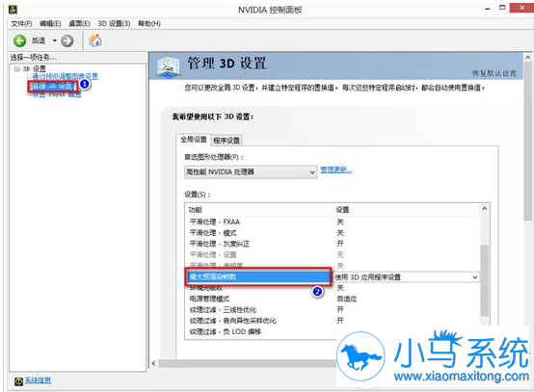Open the Back history dropdown arrow
The height and width of the screenshot is (392, 534).
(x=55, y=40)
